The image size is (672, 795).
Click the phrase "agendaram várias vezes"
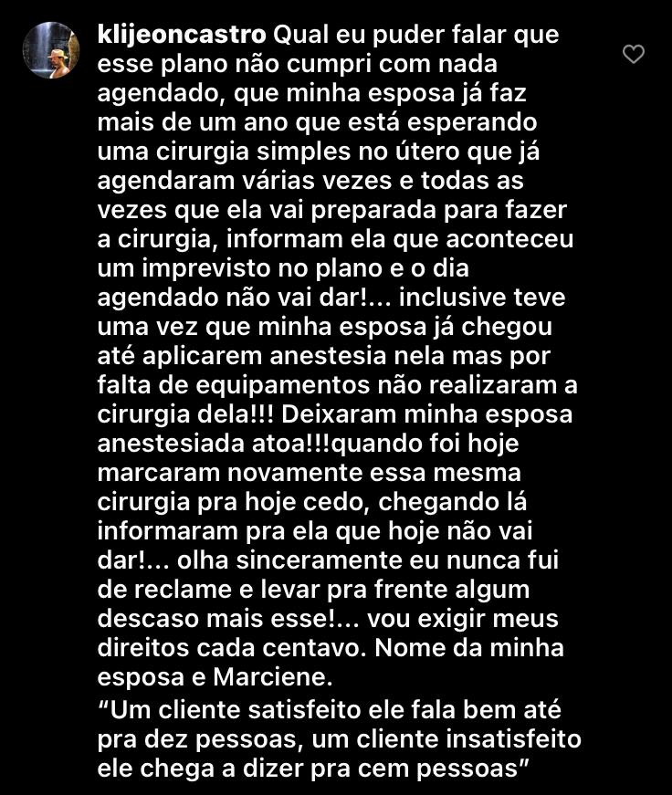[x=245, y=182]
